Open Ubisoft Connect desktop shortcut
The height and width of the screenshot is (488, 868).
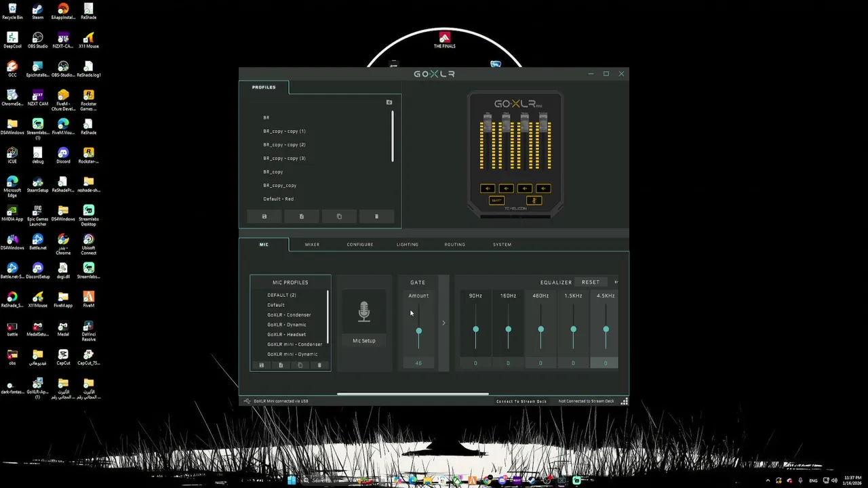pyautogui.click(x=89, y=243)
